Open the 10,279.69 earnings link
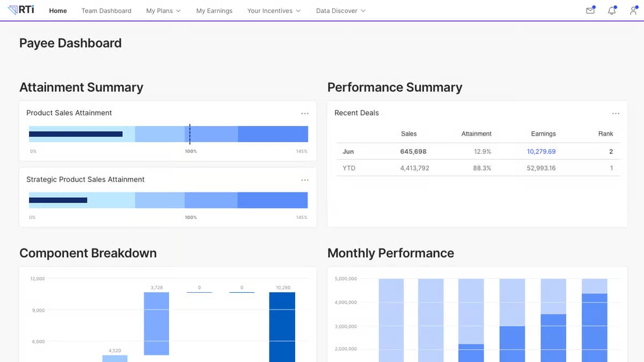 tap(541, 151)
